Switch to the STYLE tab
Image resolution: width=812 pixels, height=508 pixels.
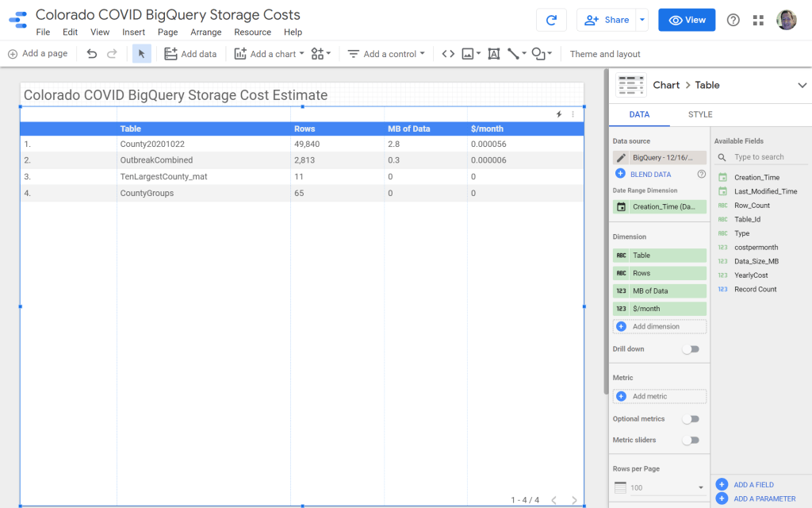[699, 114]
